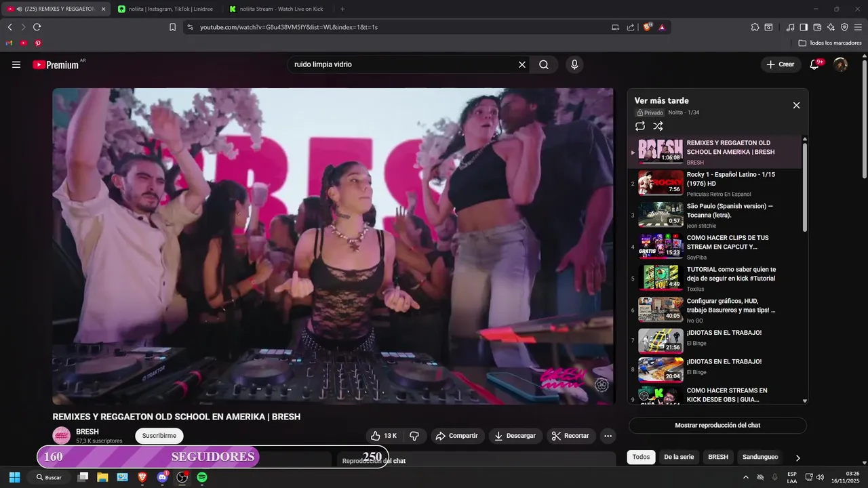Open Spotify from the taskbar

202,477
